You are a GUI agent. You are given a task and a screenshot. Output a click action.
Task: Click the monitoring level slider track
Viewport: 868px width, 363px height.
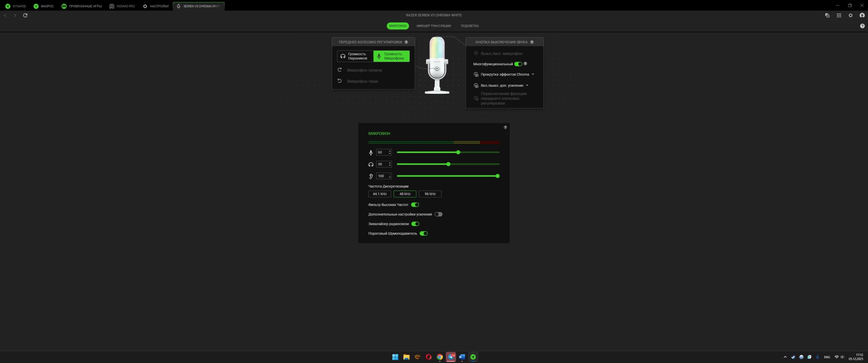tap(448, 176)
